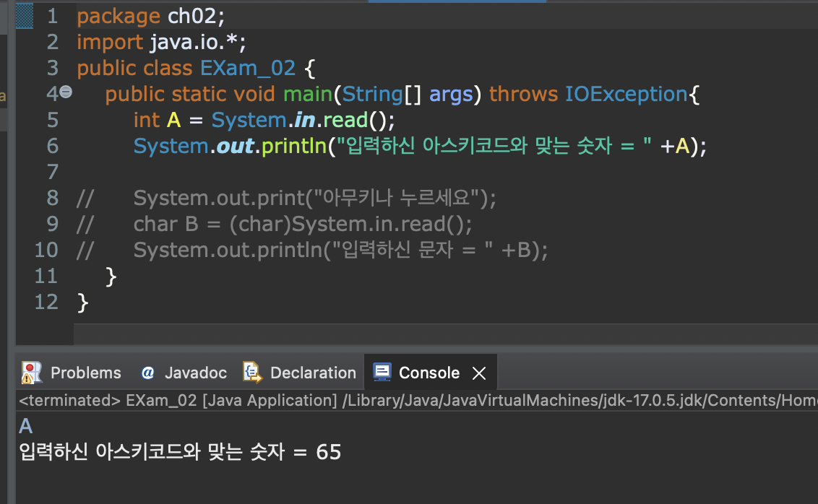Click line number 5 in gutter

53,121
